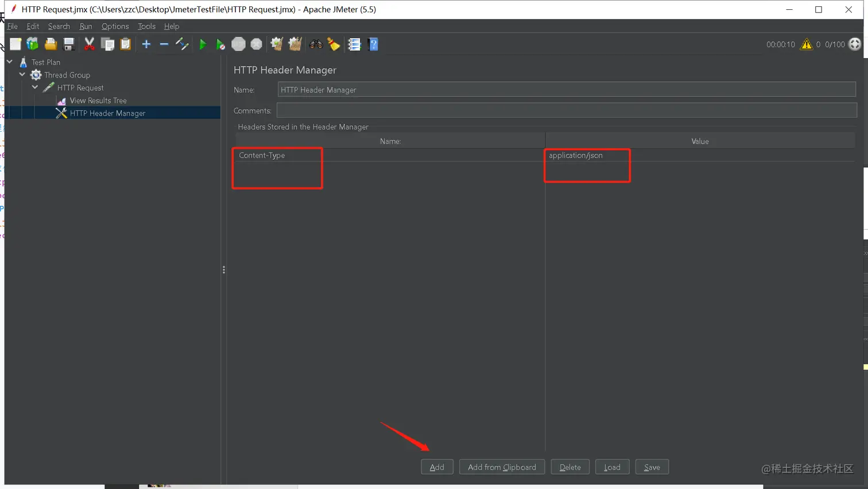Click the header table Value column heading

[x=700, y=141]
